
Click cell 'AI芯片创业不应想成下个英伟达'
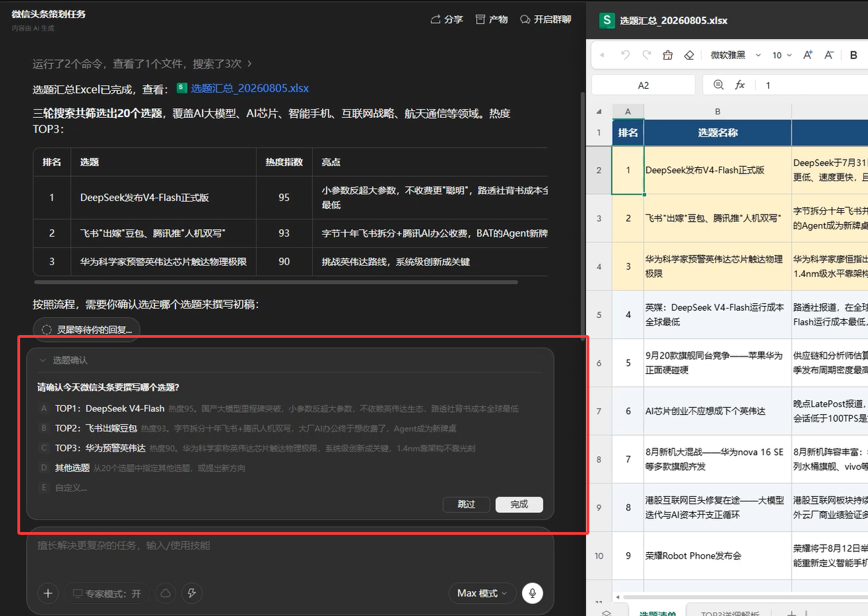pos(718,411)
